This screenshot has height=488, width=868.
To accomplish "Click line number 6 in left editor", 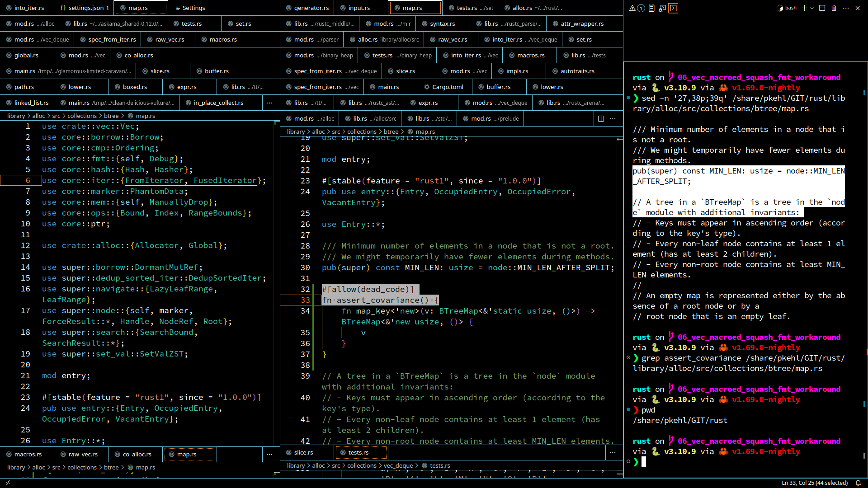I will click(28, 180).
